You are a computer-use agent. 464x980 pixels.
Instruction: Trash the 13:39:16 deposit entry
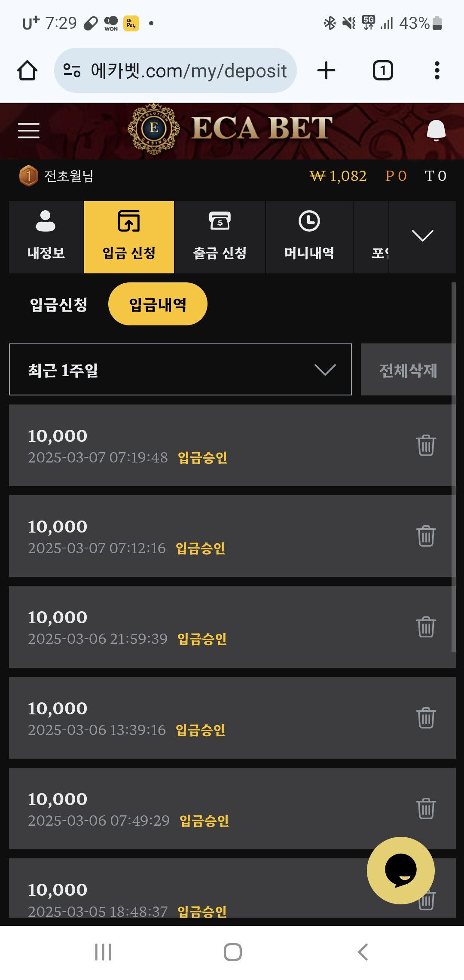tap(426, 718)
